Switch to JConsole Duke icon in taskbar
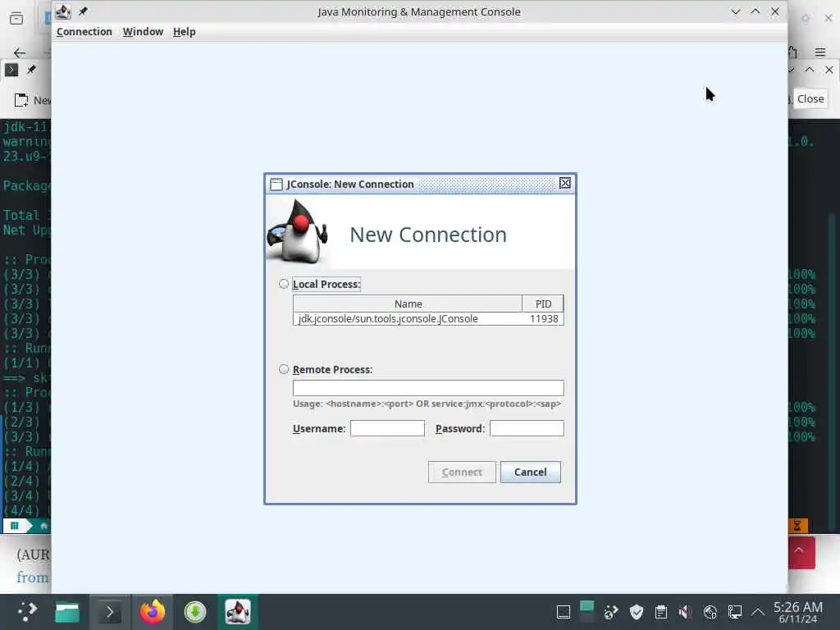 pos(238,612)
